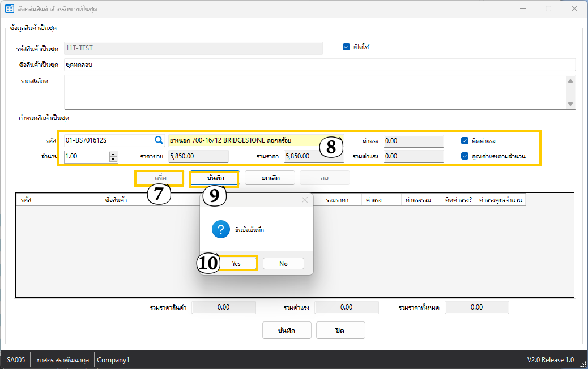
Task: Increase quantity with spinner up arrow
Action: 113,153
